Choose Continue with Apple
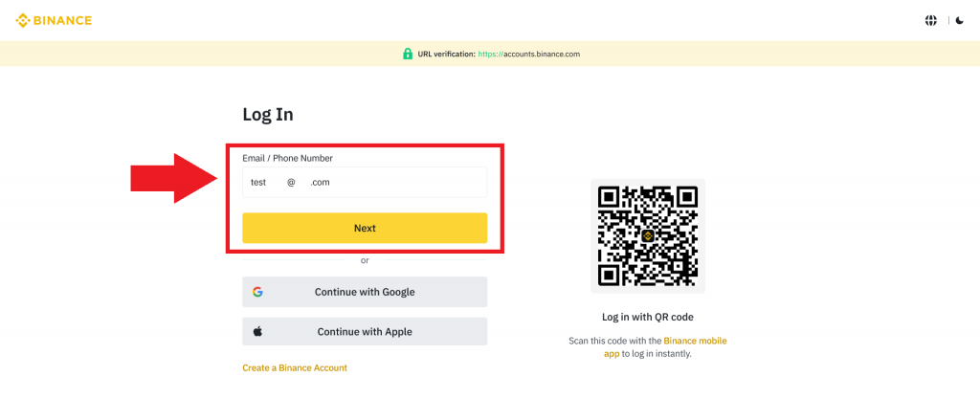Image resolution: width=980 pixels, height=399 pixels. click(365, 331)
